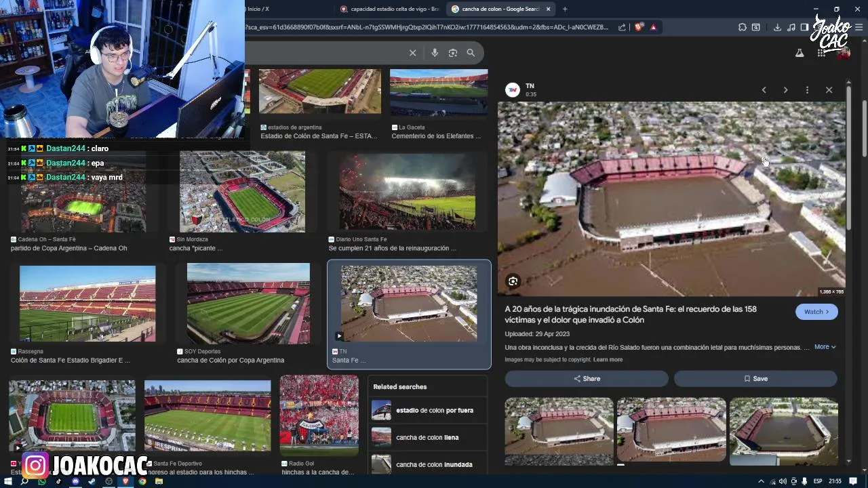Open 'estadios de argentina' stadium thumbnail

320,91
